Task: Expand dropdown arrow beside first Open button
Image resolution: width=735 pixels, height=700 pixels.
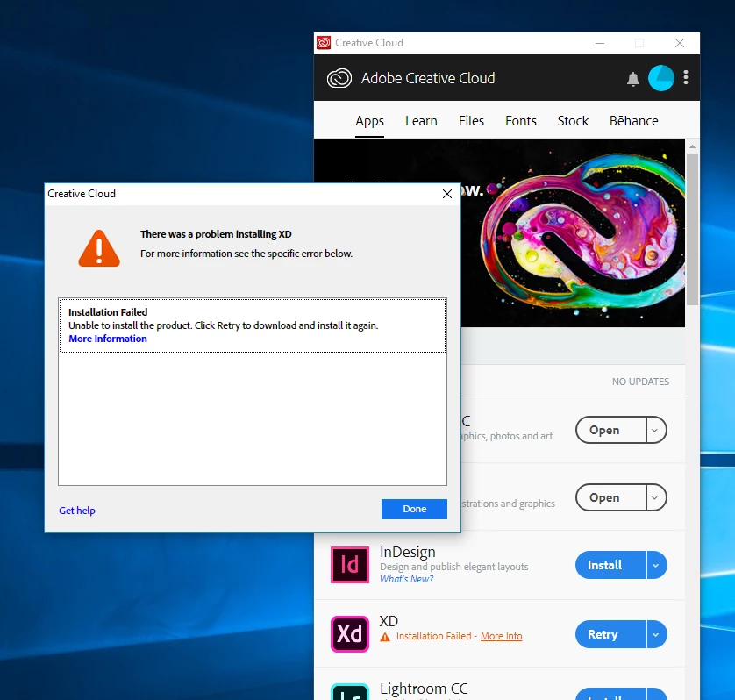Action: pos(656,430)
